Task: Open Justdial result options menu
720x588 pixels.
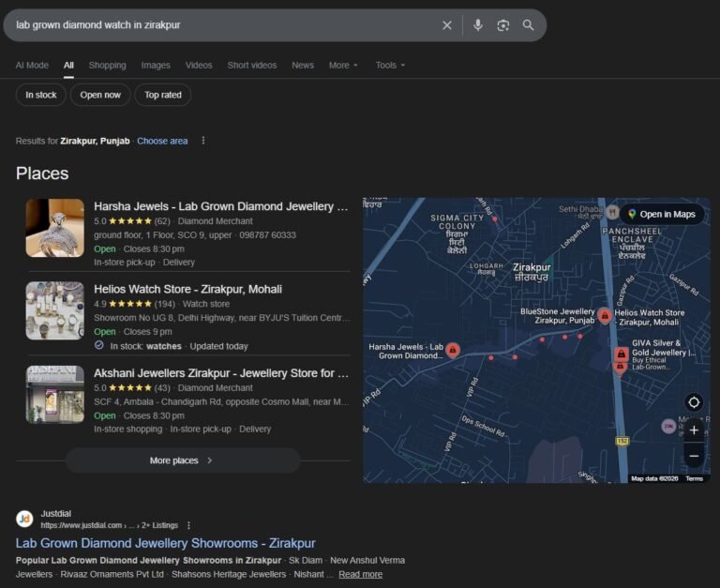Action: coord(188,525)
